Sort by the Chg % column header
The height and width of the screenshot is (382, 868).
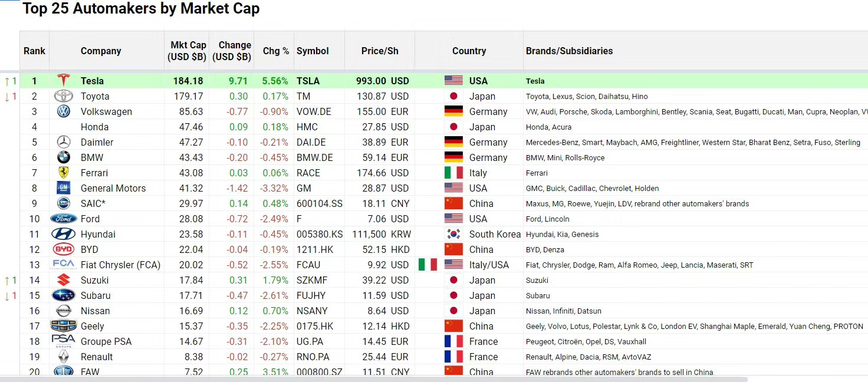coord(276,51)
